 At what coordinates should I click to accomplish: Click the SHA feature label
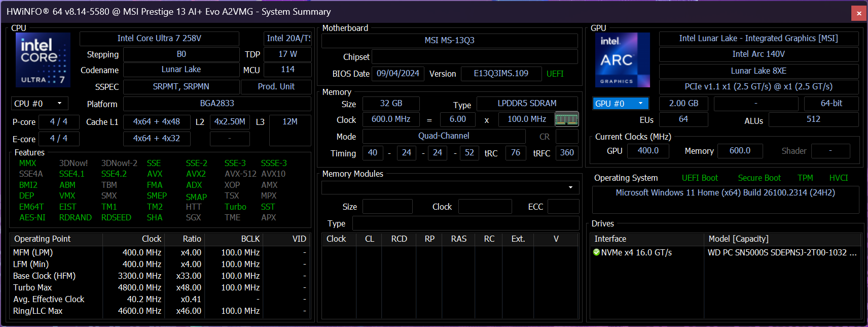coord(155,218)
